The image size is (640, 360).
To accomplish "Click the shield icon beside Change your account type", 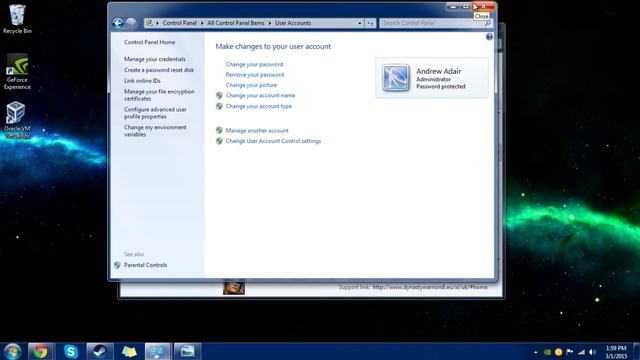I will (219, 106).
